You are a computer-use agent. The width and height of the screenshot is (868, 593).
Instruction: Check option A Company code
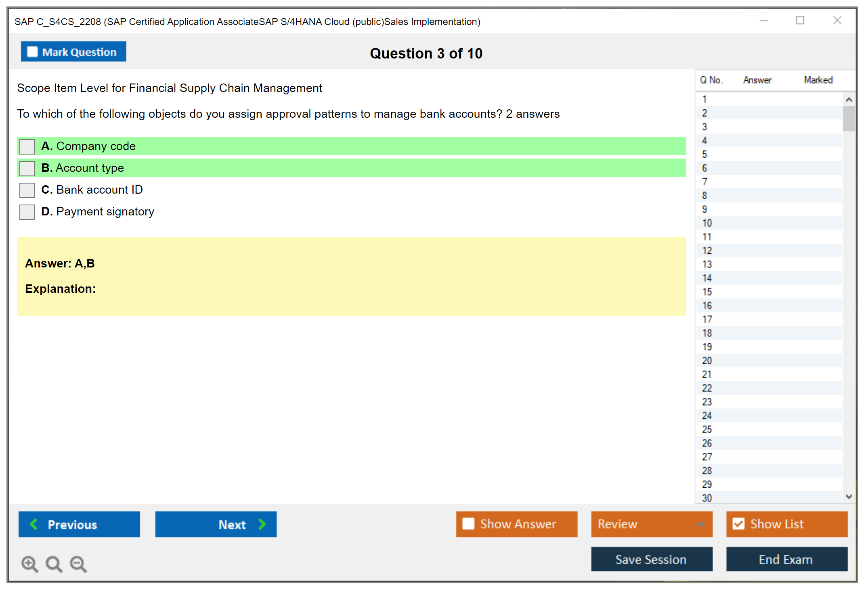click(27, 146)
